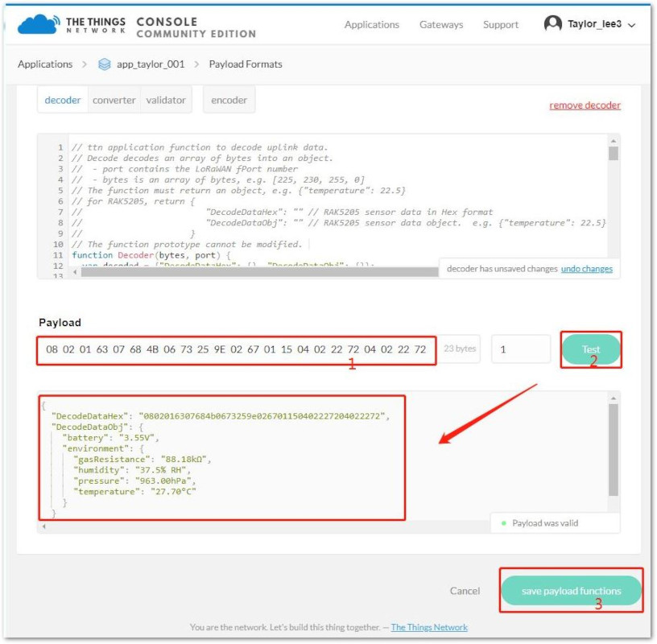This screenshot has height=644, width=657.
Task: Click save payload functions button
Action: tap(571, 591)
